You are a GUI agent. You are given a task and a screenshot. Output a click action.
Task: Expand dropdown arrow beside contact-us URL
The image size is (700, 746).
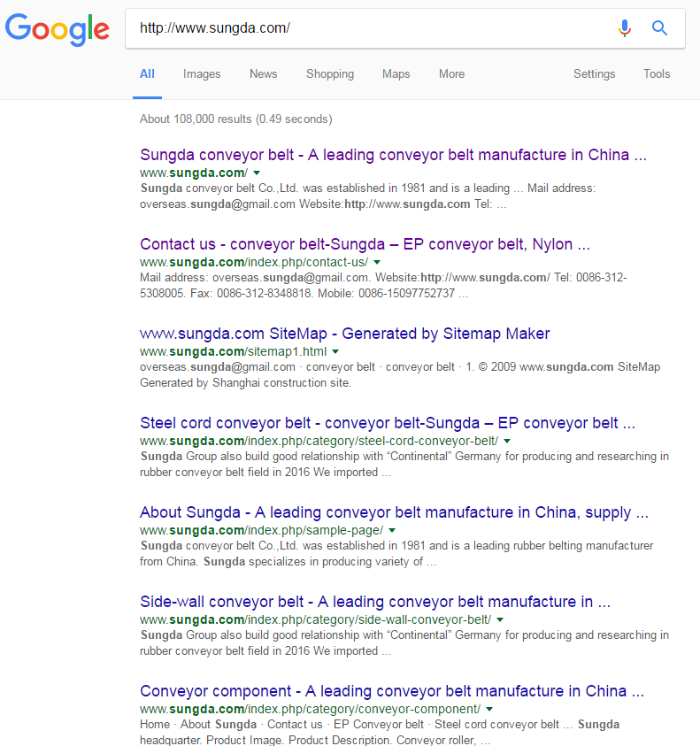pyautogui.click(x=377, y=262)
